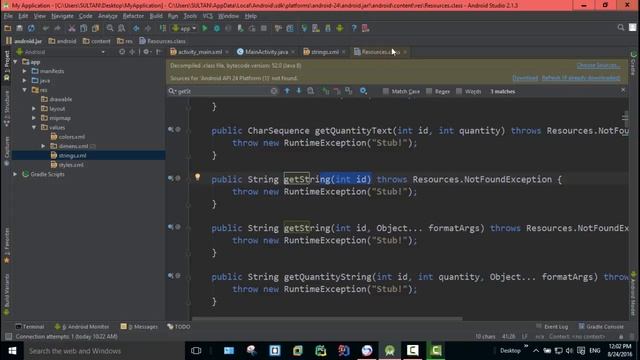The width and height of the screenshot is (640, 360).
Task: Open the Navigate menu
Action: tap(62, 16)
